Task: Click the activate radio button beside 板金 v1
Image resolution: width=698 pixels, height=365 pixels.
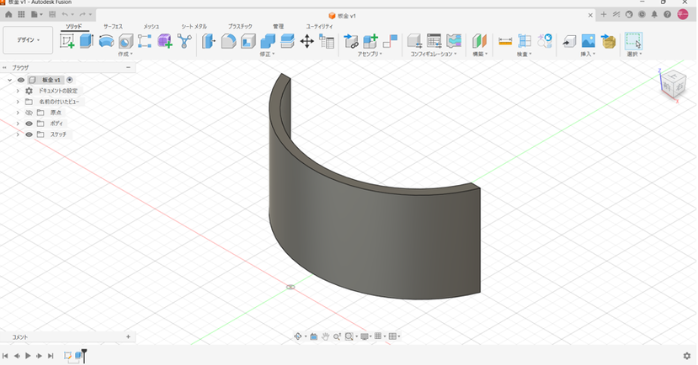Action: (69, 80)
